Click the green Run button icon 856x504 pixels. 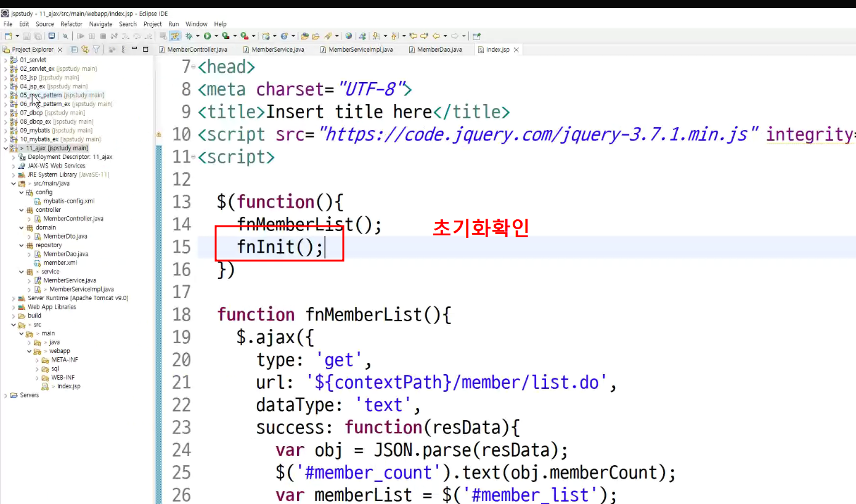pos(207,36)
